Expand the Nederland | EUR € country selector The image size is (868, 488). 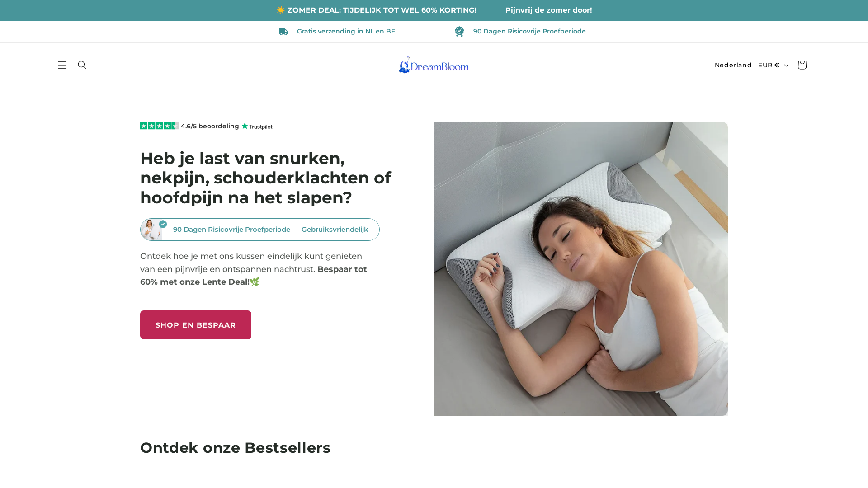tap(751, 65)
